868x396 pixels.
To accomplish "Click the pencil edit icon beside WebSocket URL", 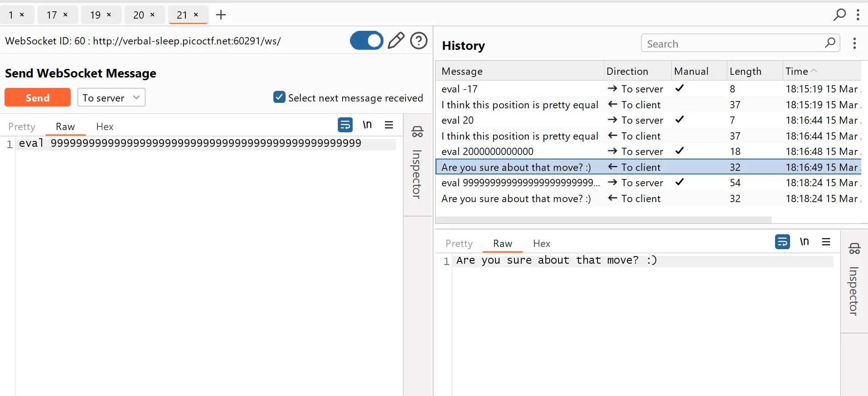I will [x=396, y=41].
